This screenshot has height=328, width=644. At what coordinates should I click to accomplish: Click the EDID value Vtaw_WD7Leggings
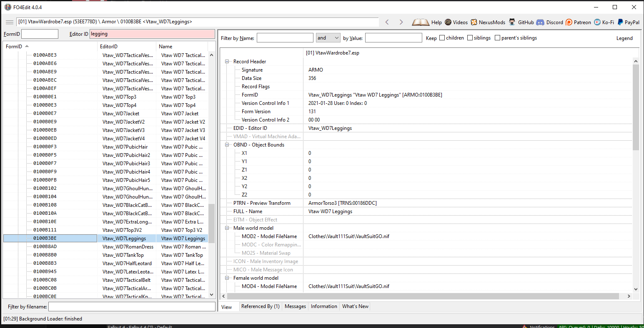coord(330,128)
